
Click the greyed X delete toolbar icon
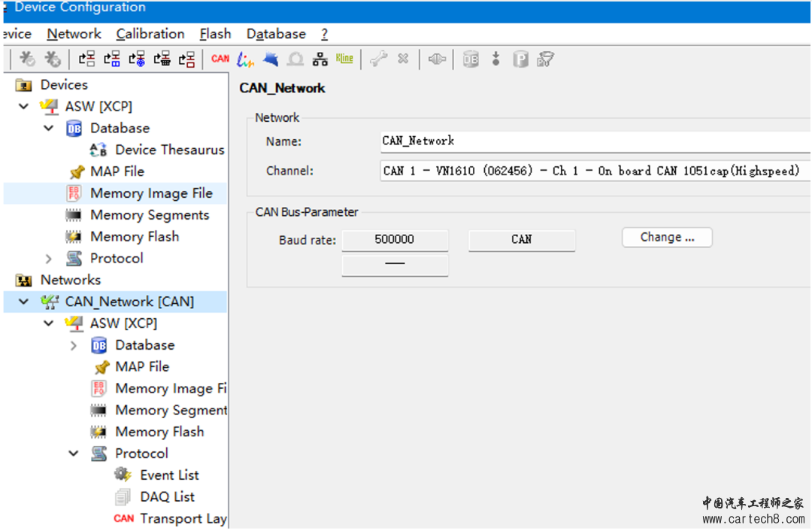pos(403,59)
